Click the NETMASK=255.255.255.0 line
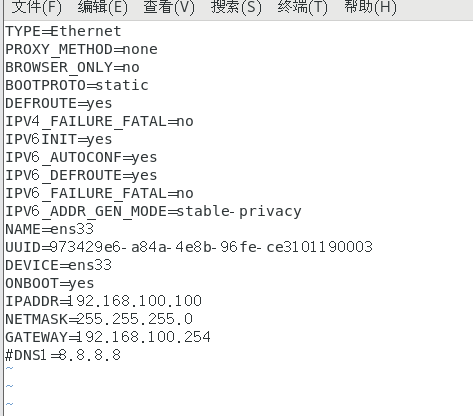The height and width of the screenshot is (416, 473). (x=99, y=319)
